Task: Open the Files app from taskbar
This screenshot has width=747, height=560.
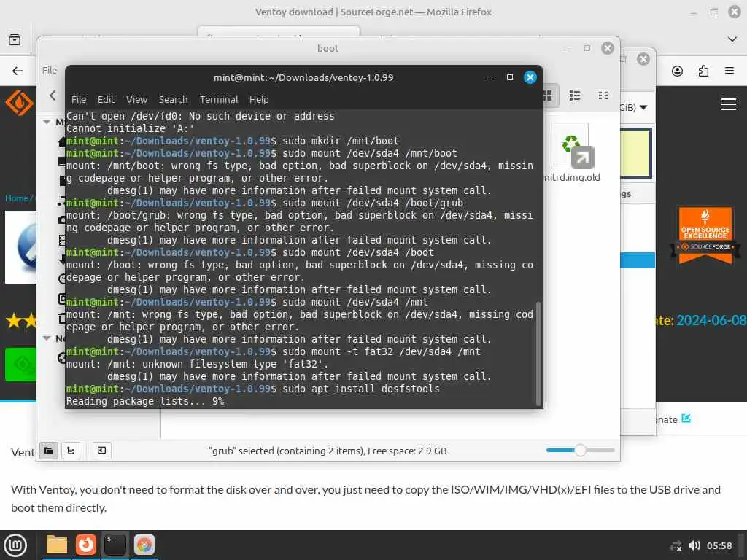Action: tap(57, 545)
